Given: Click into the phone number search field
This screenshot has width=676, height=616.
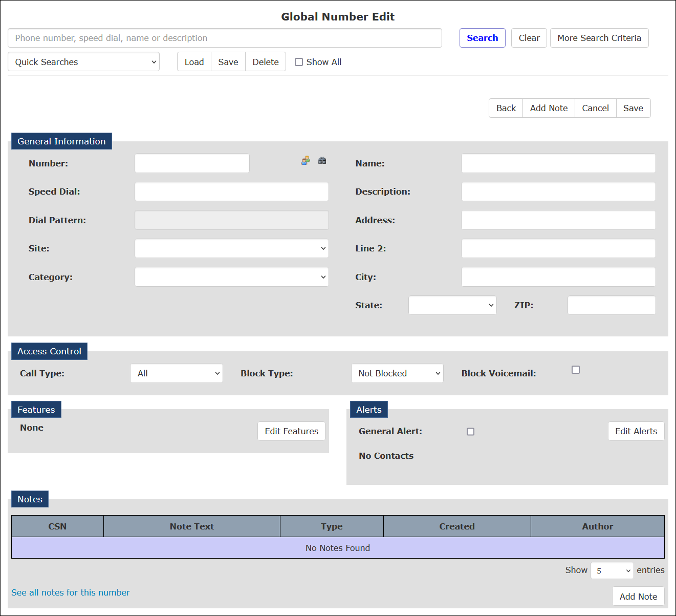Looking at the screenshot, I should pos(225,38).
